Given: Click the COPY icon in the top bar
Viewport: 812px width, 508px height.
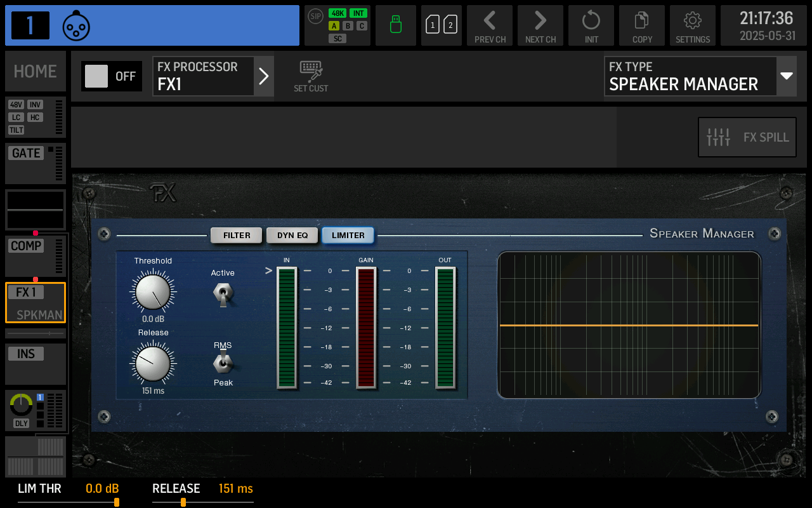Looking at the screenshot, I should (641, 25).
